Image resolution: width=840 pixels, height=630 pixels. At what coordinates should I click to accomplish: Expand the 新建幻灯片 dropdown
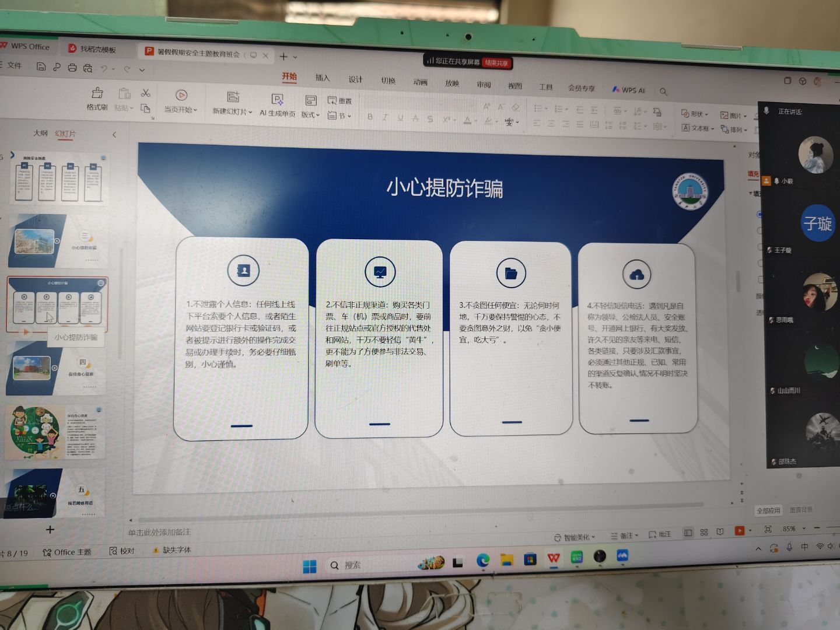[250, 112]
